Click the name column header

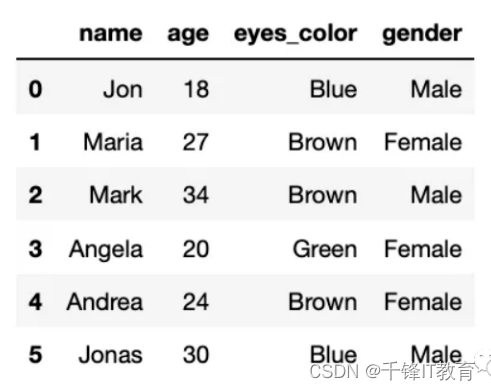click(x=111, y=34)
